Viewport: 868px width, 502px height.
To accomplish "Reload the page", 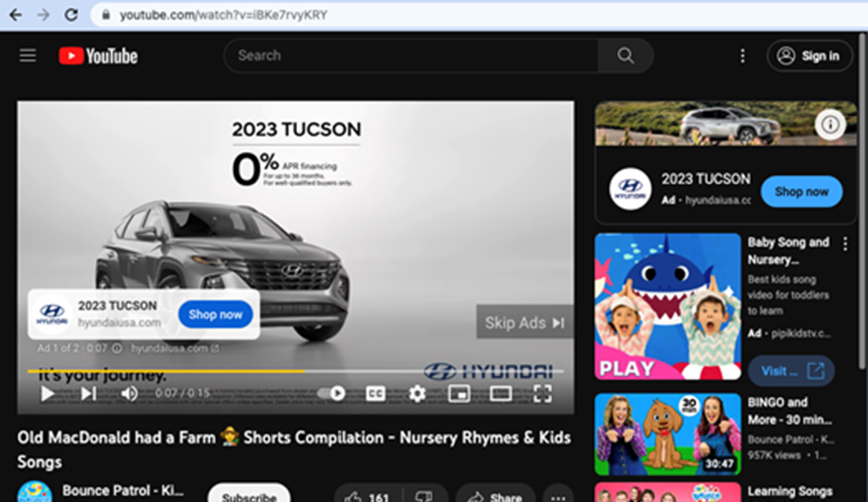I will coord(71,15).
